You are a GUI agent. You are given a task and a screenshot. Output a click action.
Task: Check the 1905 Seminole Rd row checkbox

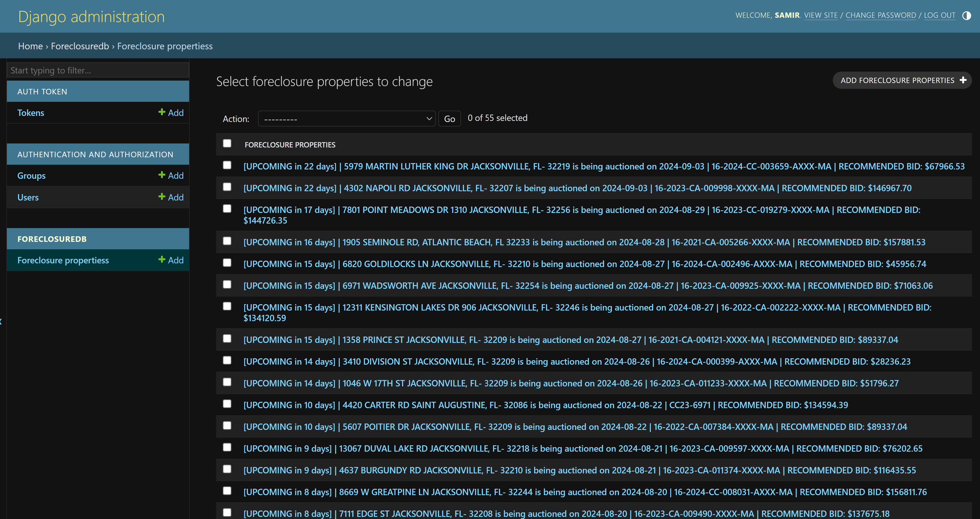point(227,241)
